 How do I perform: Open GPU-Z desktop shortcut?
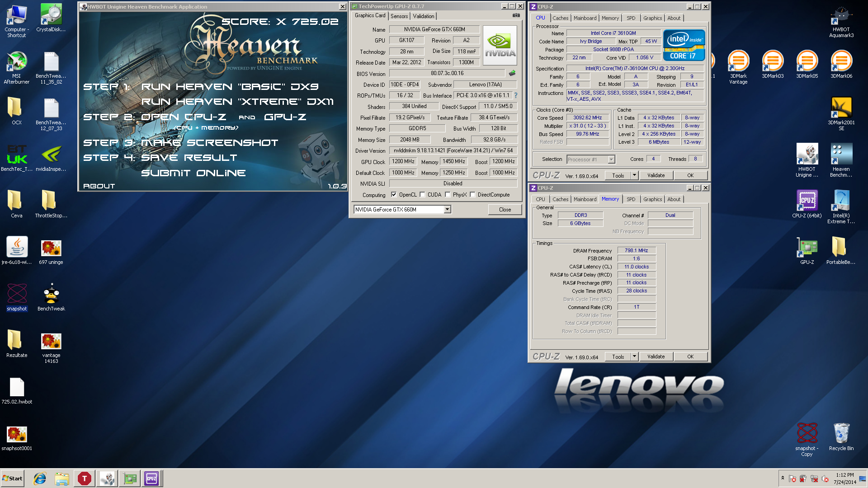click(x=807, y=251)
